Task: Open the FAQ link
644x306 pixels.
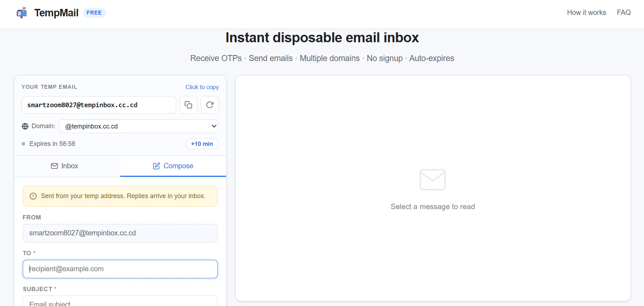Action: click(x=624, y=12)
